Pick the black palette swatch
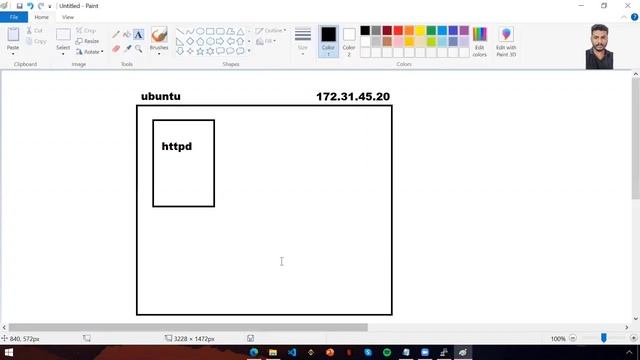 pos(365,31)
